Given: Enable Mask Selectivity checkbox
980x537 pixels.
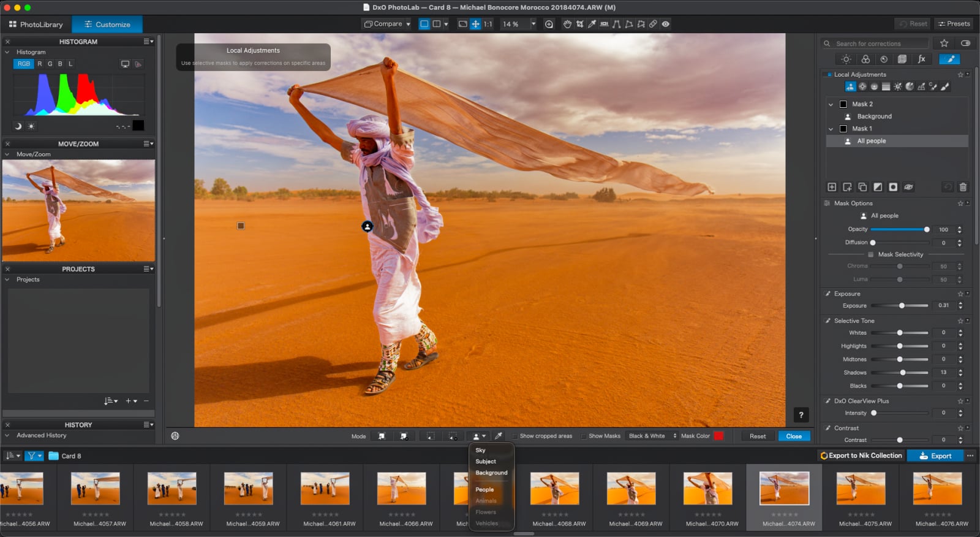Looking at the screenshot, I should (x=870, y=254).
